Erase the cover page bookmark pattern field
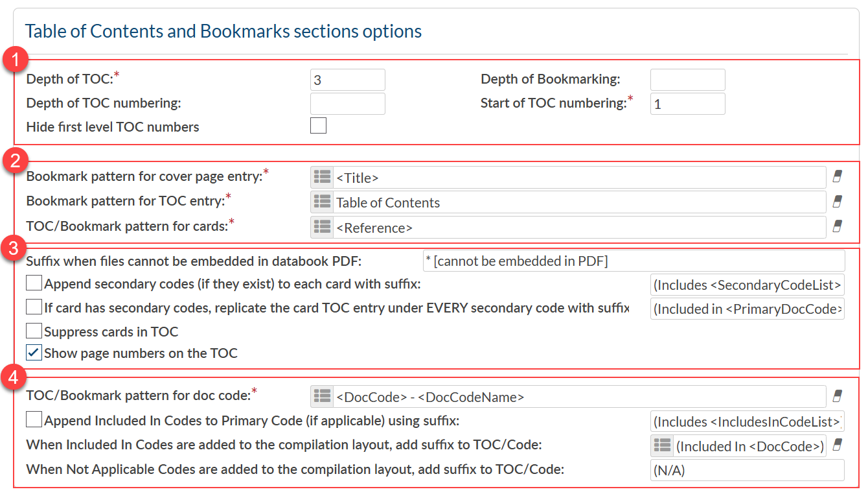The height and width of the screenshot is (496, 868). click(x=837, y=177)
